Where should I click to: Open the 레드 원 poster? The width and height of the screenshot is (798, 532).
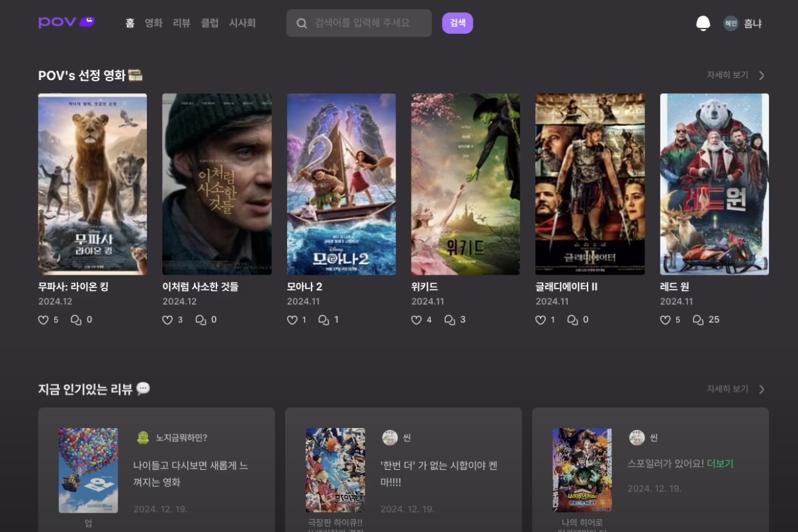pyautogui.click(x=715, y=184)
